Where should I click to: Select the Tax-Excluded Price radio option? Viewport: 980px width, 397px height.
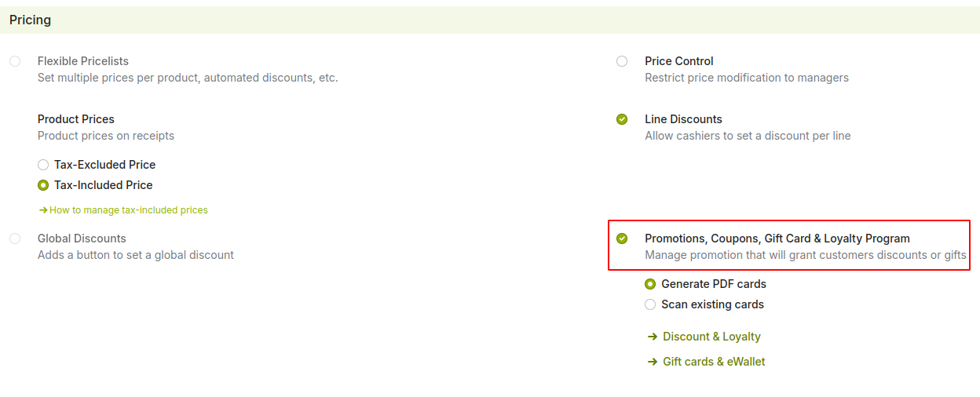(x=43, y=165)
